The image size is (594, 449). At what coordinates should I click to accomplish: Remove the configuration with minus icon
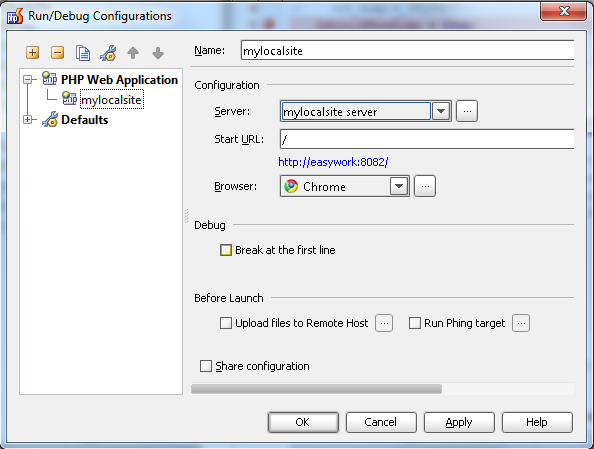coord(58,52)
